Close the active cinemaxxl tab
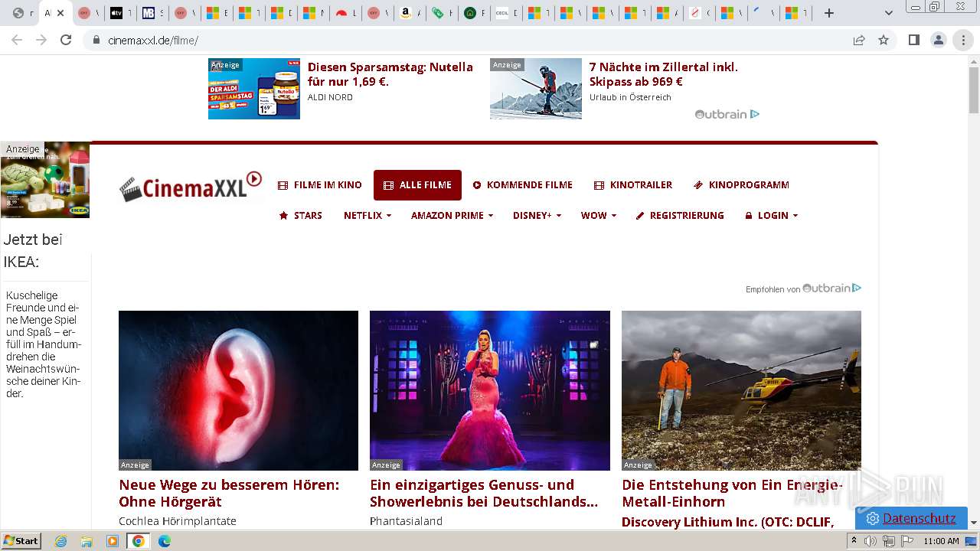 tap(62, 13)
